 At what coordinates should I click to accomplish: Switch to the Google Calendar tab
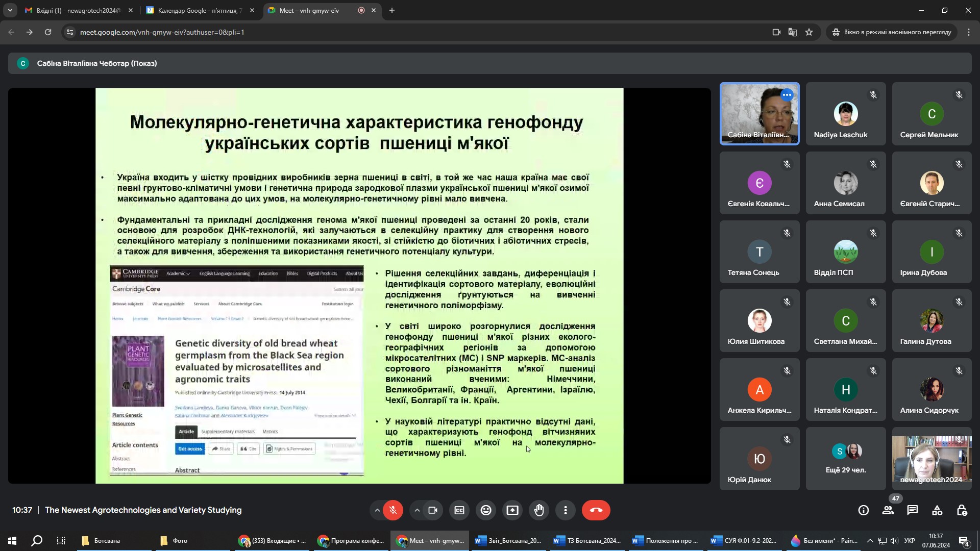coord(199,10)
